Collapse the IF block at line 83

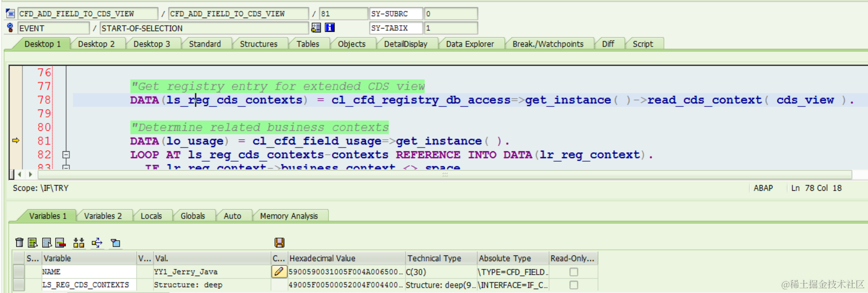[66, 167]
